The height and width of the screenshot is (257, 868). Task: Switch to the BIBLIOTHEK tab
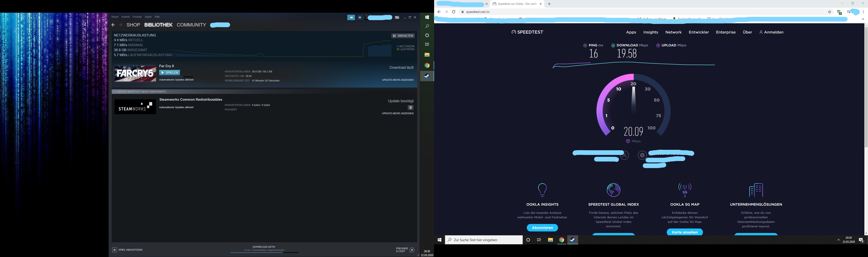pyautogui.click(x=158, y=25)
